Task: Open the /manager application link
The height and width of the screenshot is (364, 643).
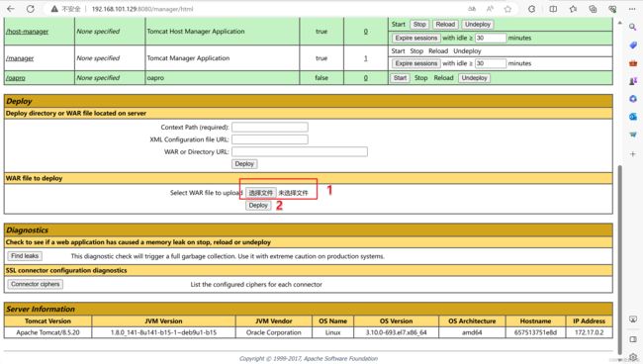Action: [20, 58]
